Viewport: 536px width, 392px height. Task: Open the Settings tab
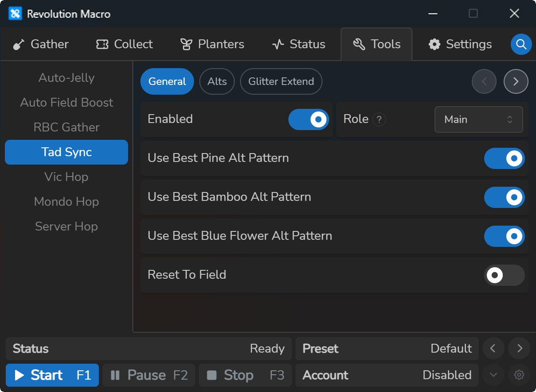(460, 44)
